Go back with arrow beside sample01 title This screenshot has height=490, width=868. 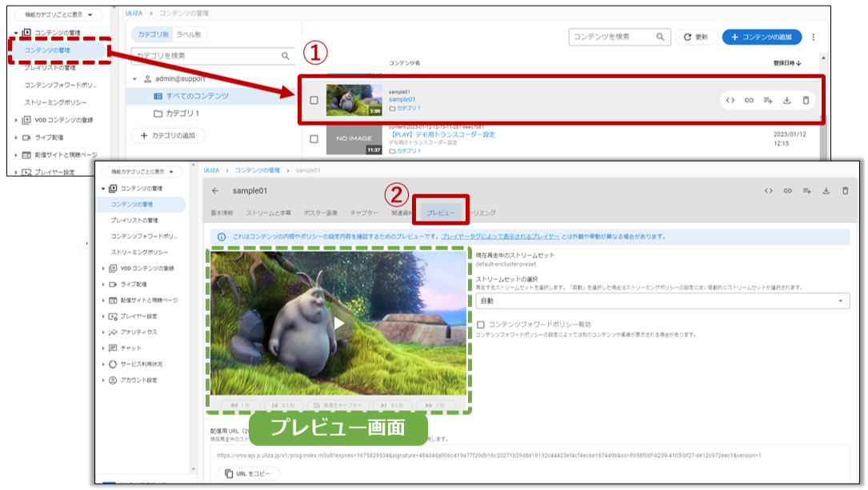pyautogui.click(x=215, y=191)
